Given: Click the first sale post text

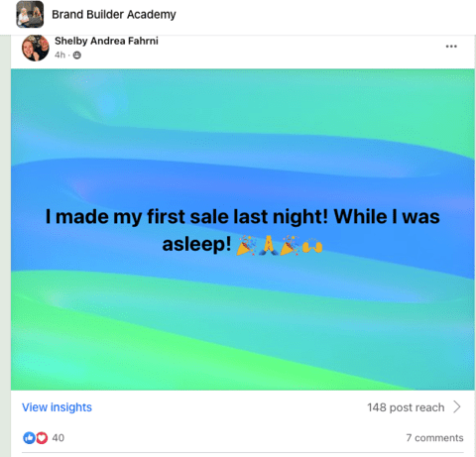Looking at the screenshot, I should 242,230.
